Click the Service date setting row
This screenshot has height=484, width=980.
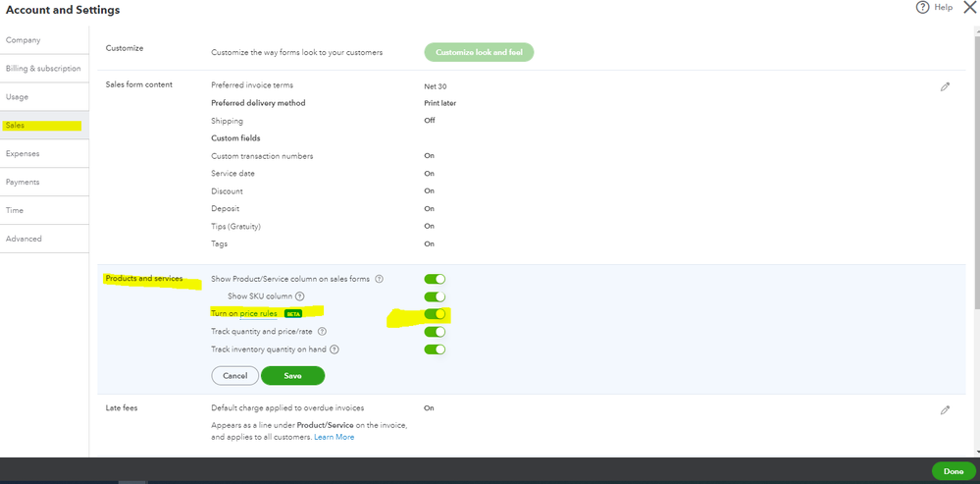323,173
